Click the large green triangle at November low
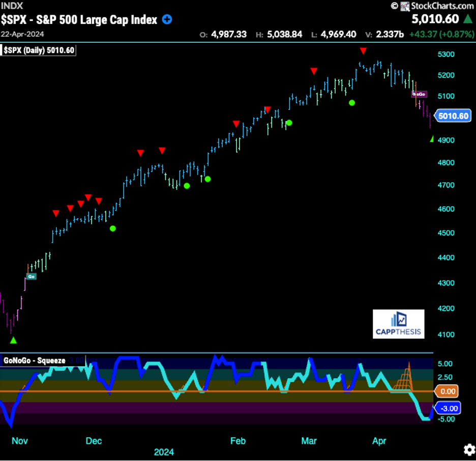Image resolution: width=476 pixels, height=461 pixels. (14, 340)
